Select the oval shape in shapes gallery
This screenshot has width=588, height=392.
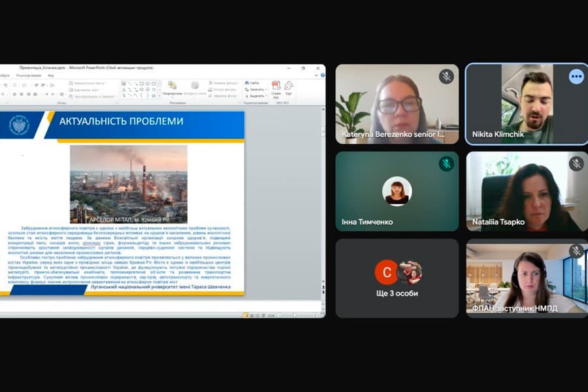tap(148, 83)
